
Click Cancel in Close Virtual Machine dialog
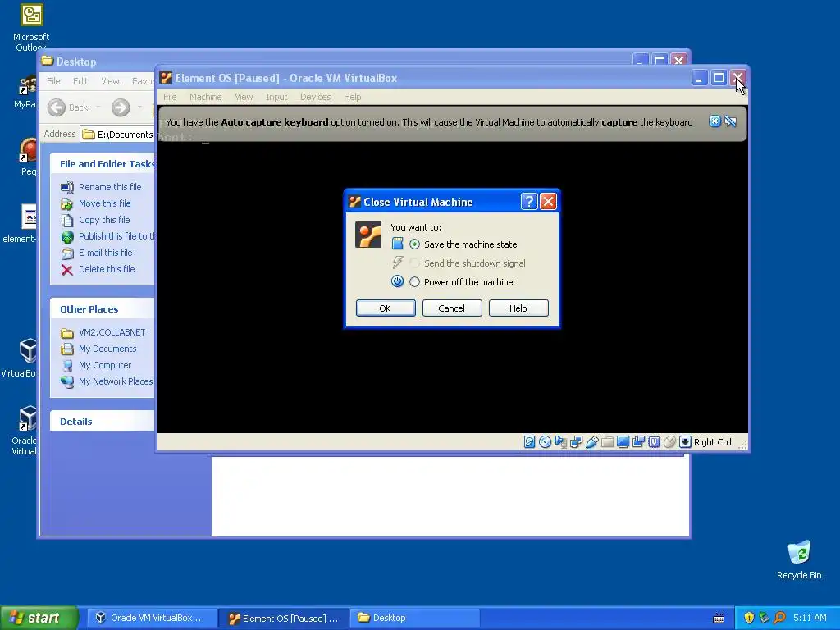[x=452, y=308]
